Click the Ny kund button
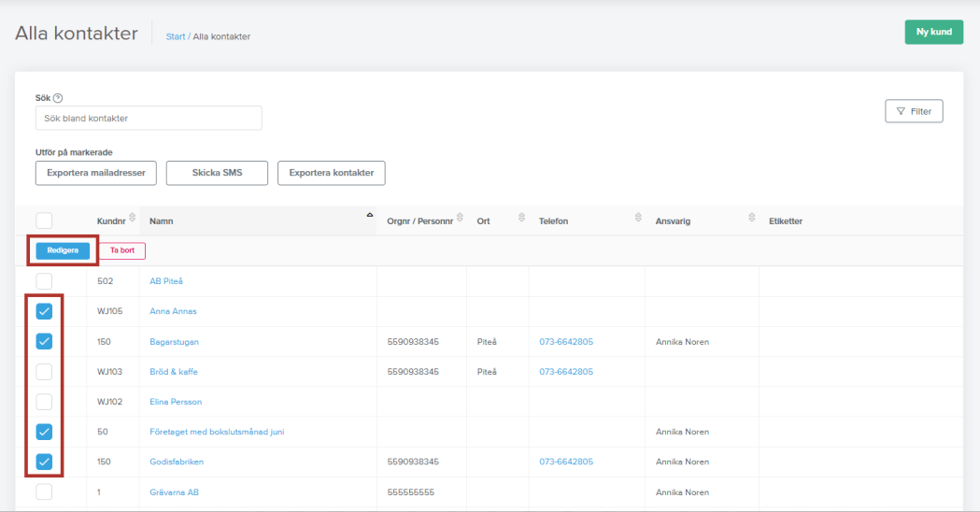This screenshot has height=512, width=980. tap(933, 32)
